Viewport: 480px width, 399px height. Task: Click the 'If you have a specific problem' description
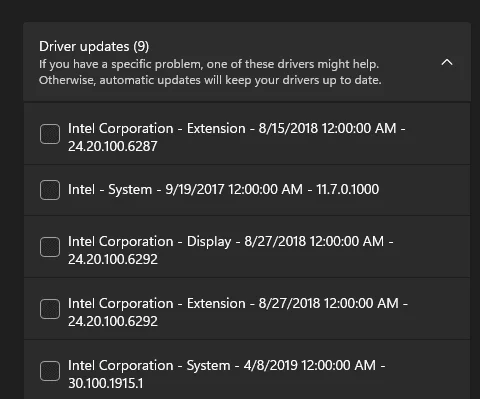click(x=210, y=72)
